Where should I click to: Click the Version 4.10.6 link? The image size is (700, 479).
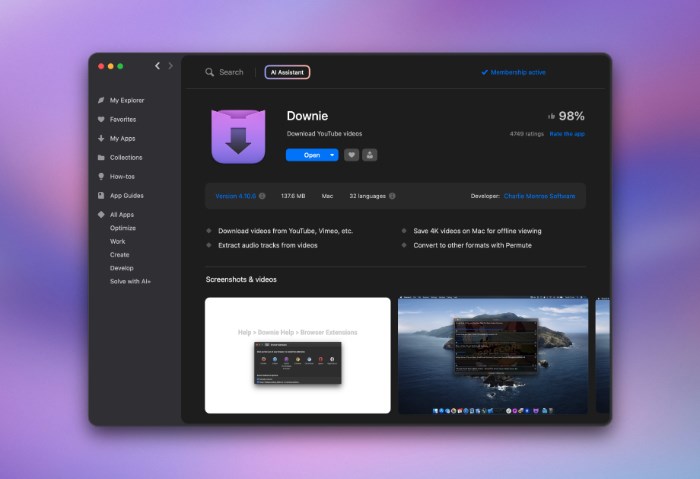[x=236, y=196]
